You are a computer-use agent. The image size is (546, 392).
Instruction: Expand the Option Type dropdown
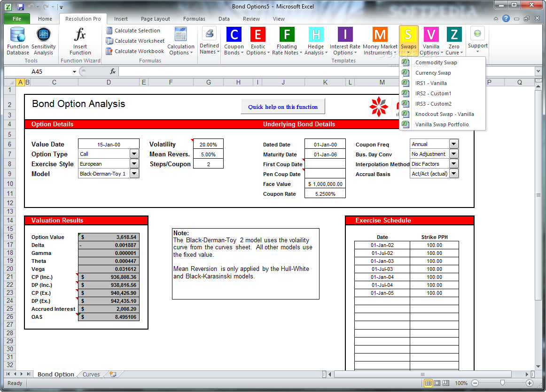134,154
